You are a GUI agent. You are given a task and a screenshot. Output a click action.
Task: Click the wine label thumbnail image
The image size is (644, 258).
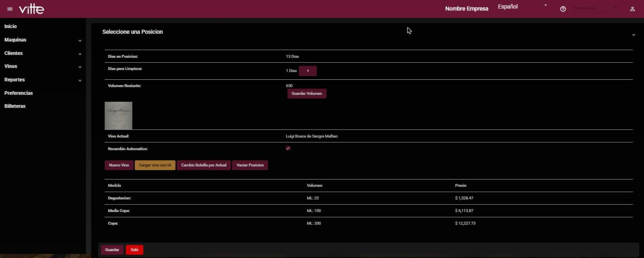pos(118,115)
